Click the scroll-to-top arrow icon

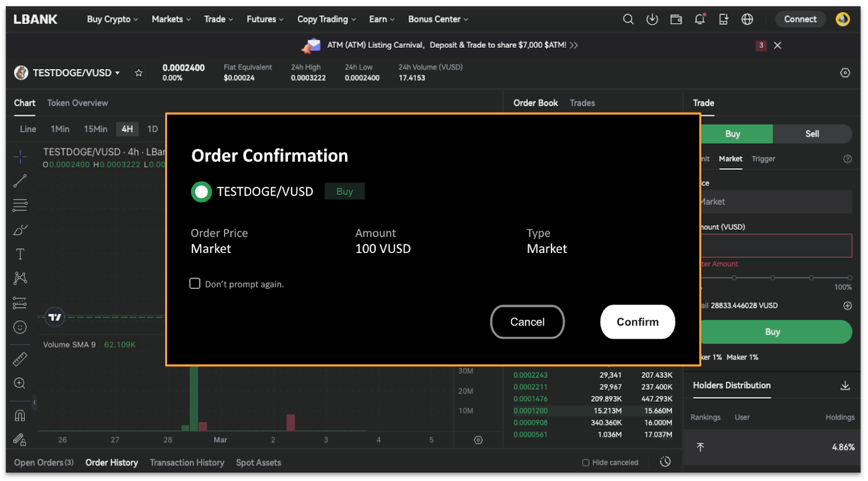[700, 447]
